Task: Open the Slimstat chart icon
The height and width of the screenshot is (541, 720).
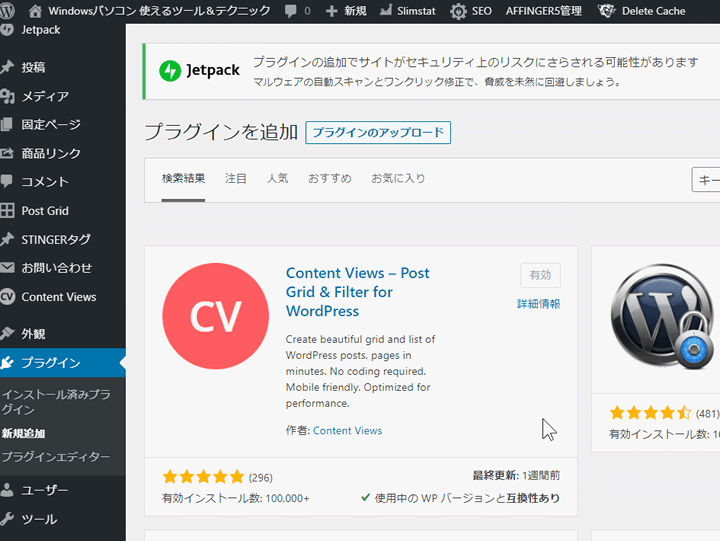Action: [386, 10]
